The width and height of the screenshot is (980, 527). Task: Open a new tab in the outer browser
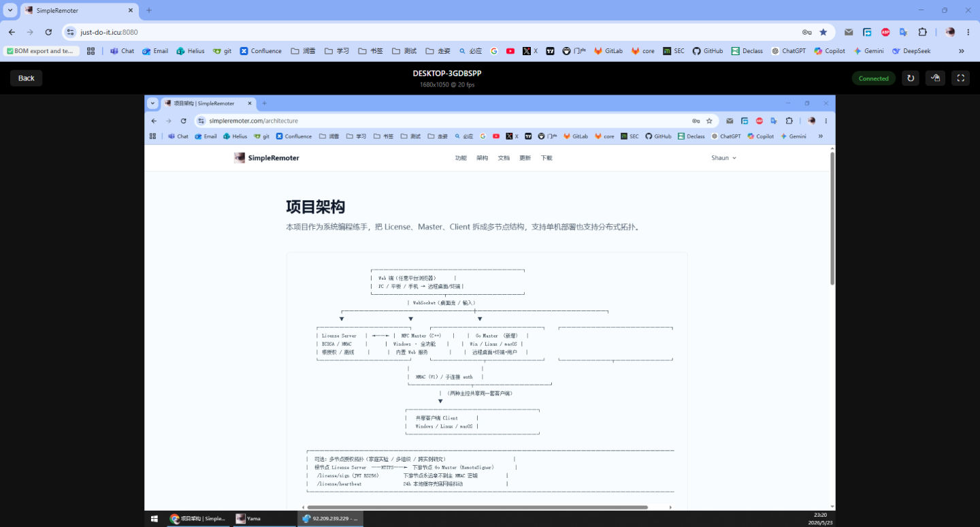pyautogui.click(x=149, y=10)
